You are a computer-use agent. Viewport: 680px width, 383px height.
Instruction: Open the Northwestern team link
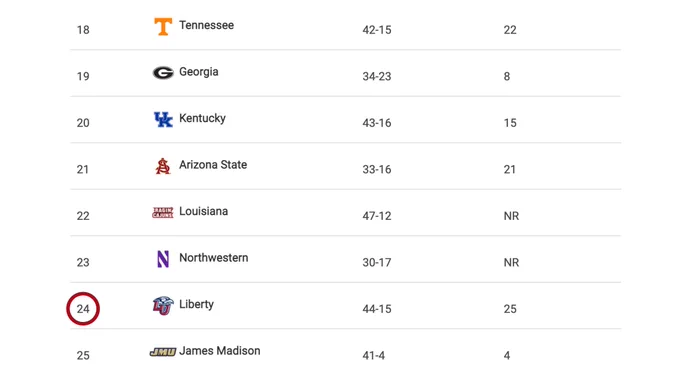pos(214,258)
